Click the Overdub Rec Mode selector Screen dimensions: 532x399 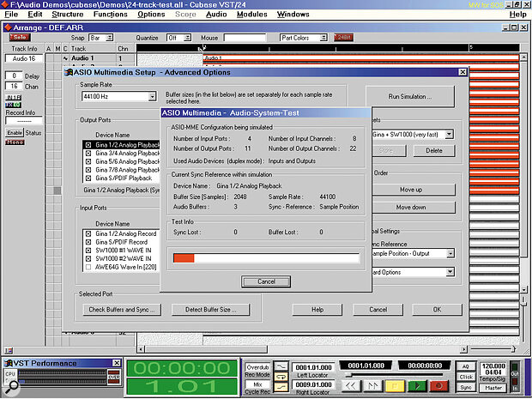(257, 367)
